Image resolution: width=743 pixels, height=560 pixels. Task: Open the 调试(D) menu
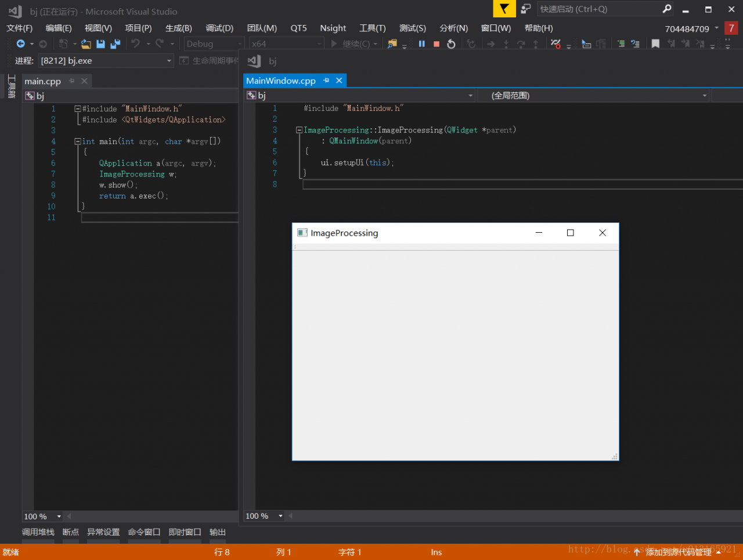coord(219,28)
